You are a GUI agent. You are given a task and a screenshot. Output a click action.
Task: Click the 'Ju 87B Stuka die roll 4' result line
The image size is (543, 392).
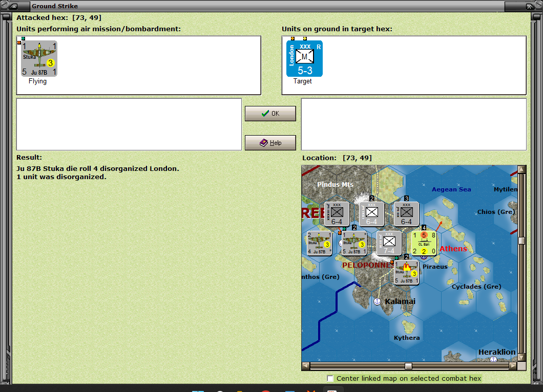tap(98, 168)
